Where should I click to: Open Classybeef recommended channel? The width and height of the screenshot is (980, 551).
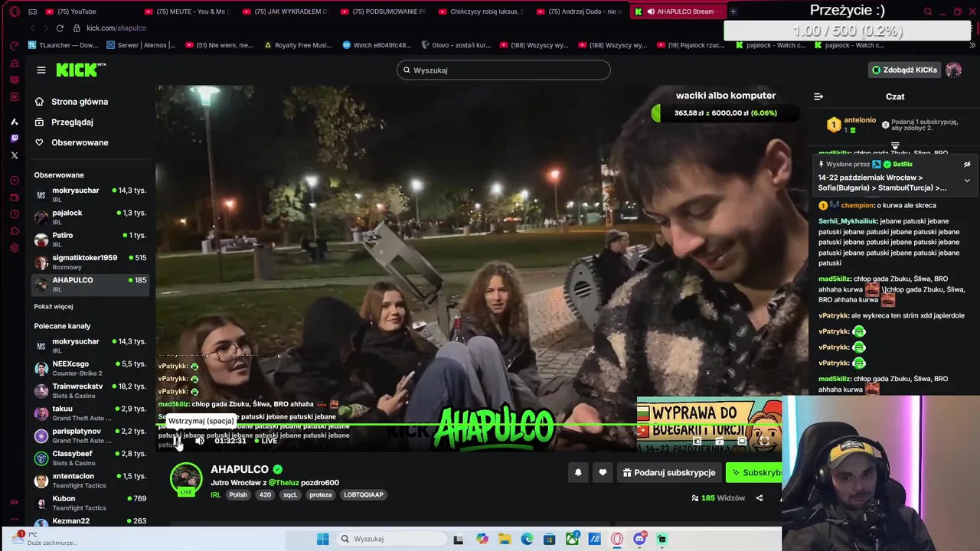(x=90, y=458)
